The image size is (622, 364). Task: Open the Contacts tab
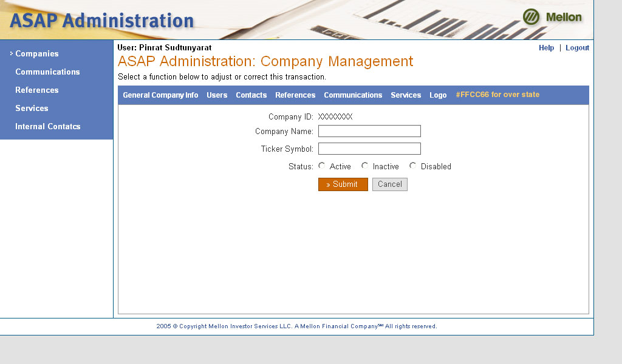[x=251, y=95]
